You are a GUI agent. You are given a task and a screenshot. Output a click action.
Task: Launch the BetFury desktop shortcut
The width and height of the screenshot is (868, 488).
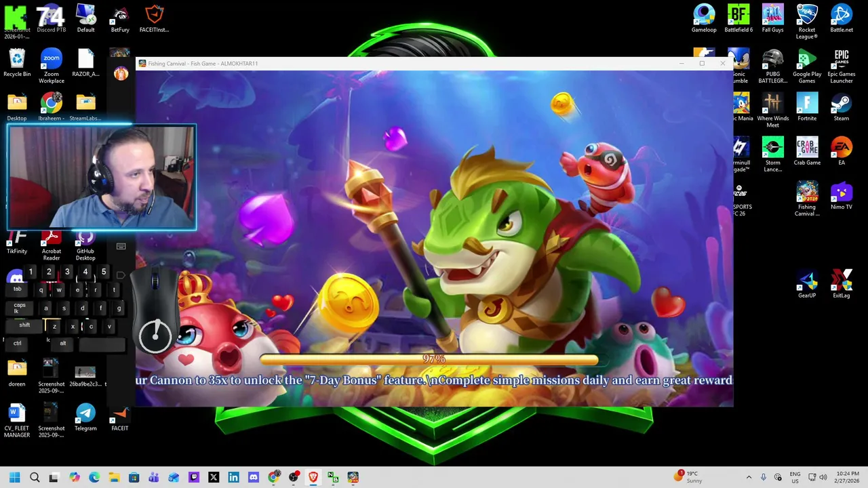pos(120,19)
